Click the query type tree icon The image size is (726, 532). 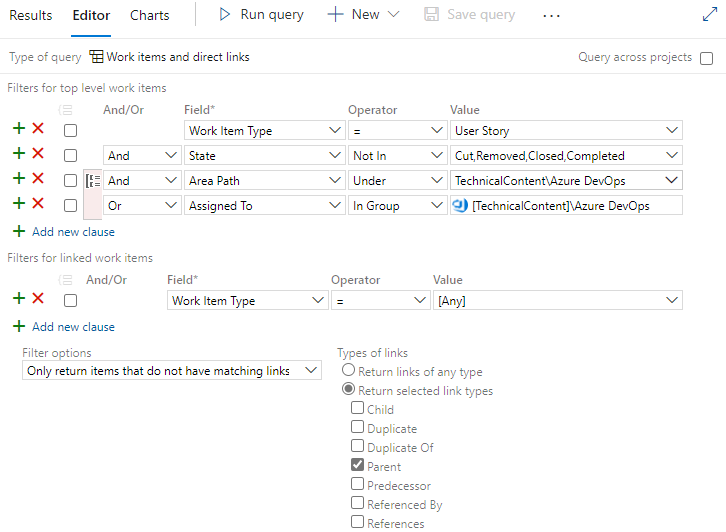(x=96, y=56)
